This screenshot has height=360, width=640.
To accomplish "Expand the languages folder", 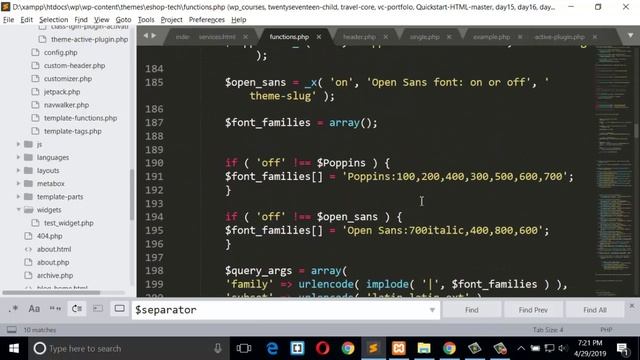I will pyautogui.click(x=18, y=157).
